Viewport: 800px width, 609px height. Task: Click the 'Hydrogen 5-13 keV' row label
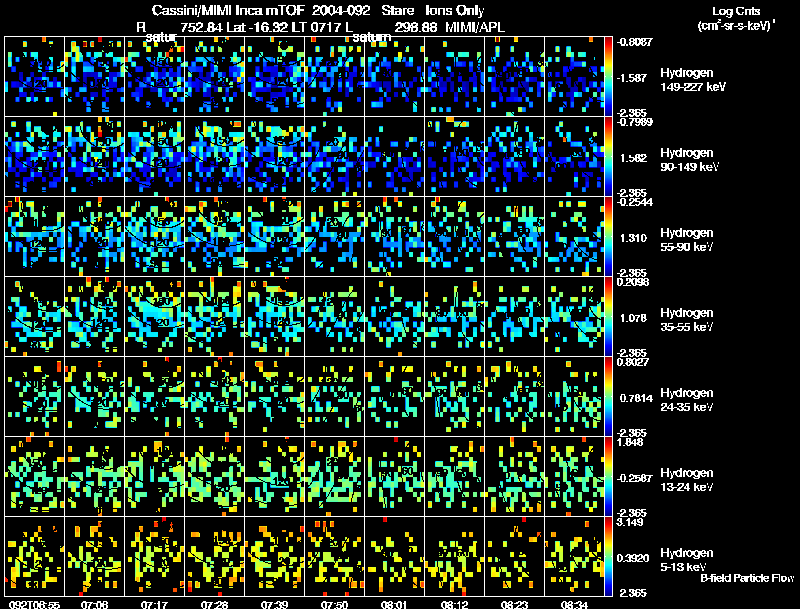(687, 560)
